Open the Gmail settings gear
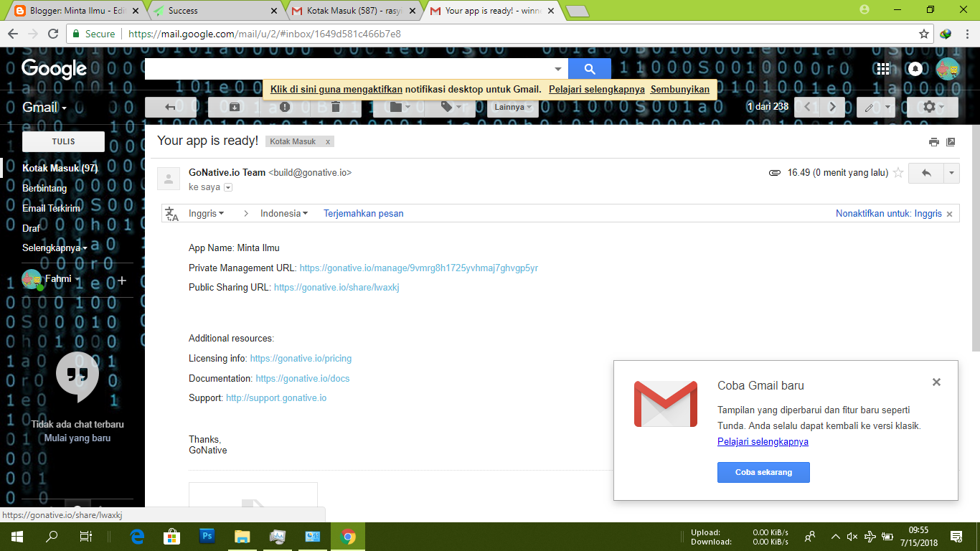The height and width of the screenshot is (551, 980). point(933,107)
